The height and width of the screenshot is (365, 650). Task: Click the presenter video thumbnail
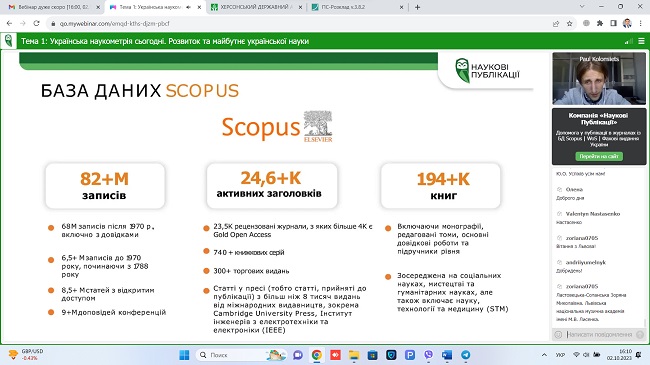point(599,79)
